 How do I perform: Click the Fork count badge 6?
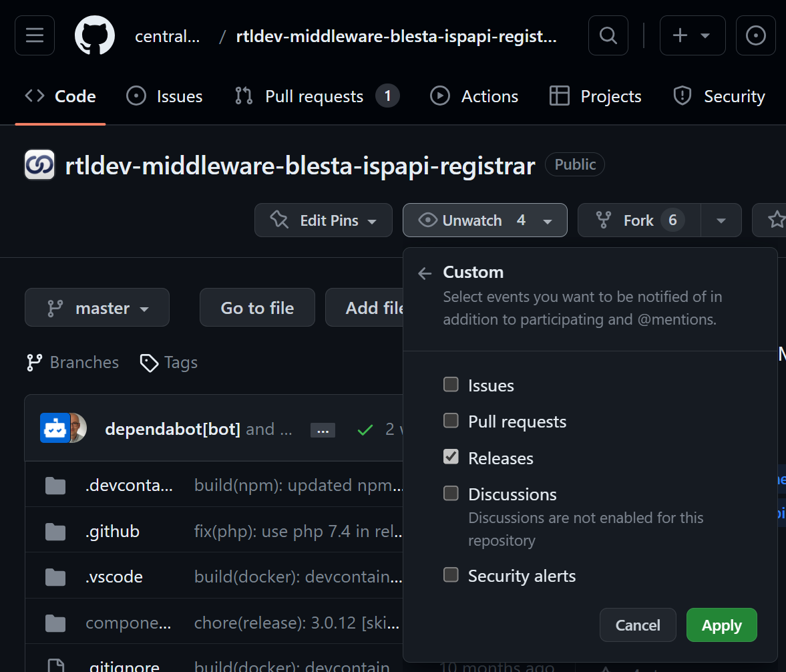tap(672, 220)
